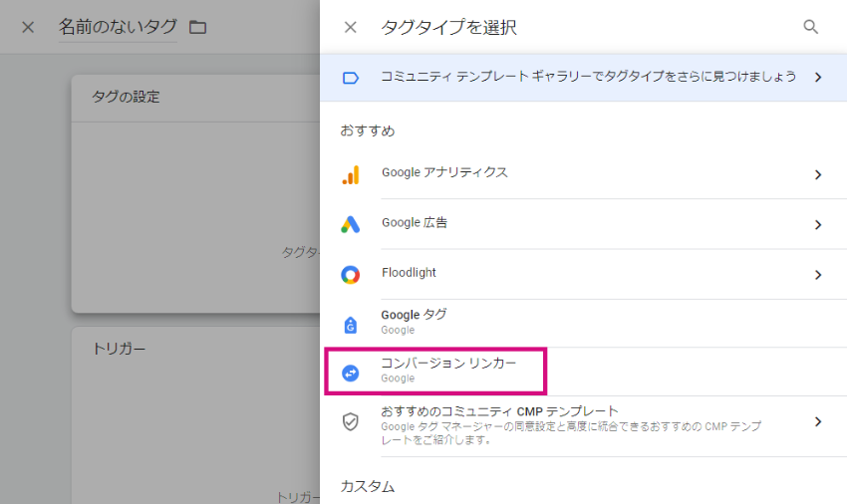Viewport: 847px width, 504px height.
Task: Close the 名前のないタグ editor
Action: click(x=28, y=27)
